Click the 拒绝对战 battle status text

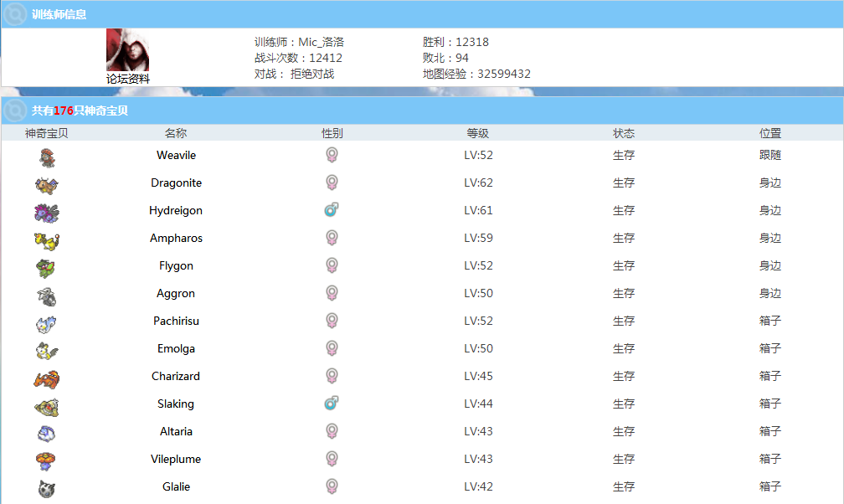pos(312,74)
